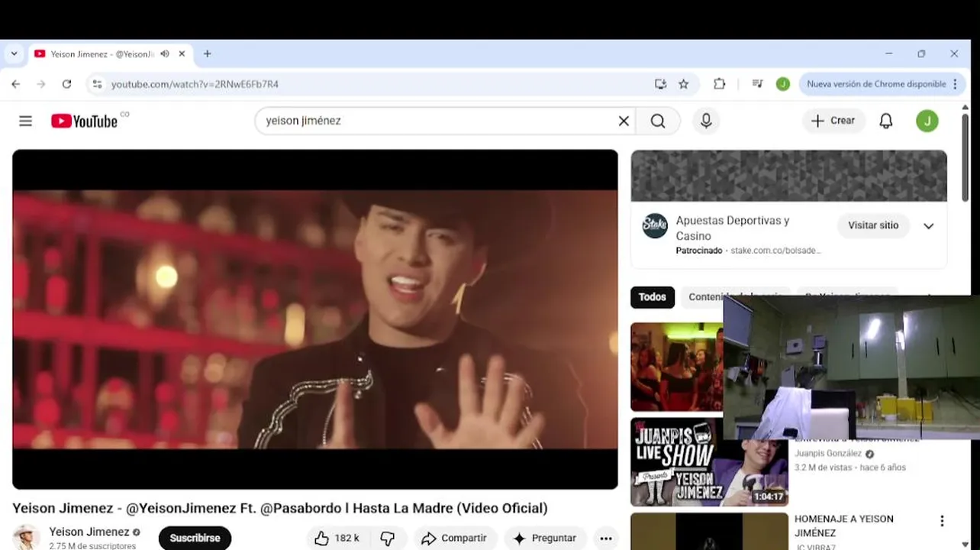This screenshot has width=980, height=550.
Task: Open Stake advertiser logo
Action: (655, 225)
